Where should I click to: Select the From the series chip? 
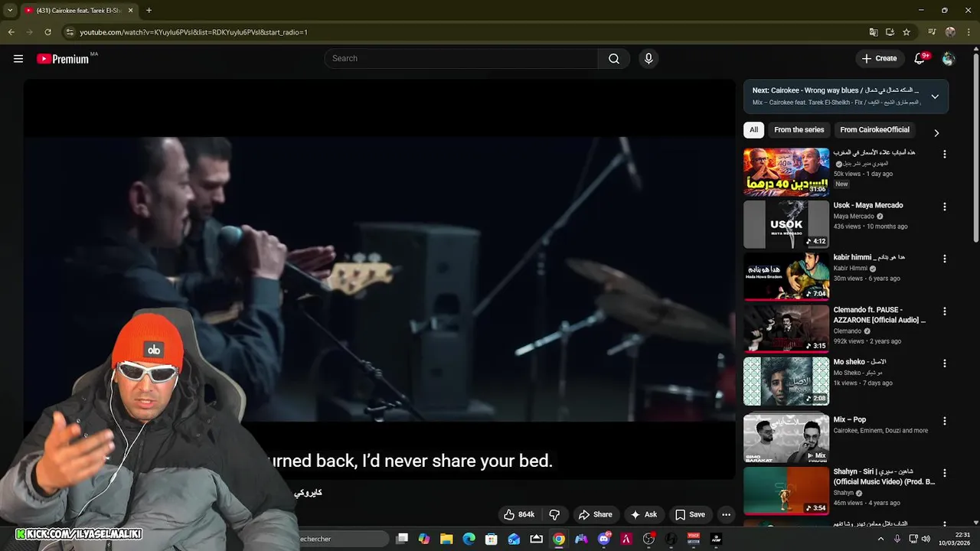799,130
